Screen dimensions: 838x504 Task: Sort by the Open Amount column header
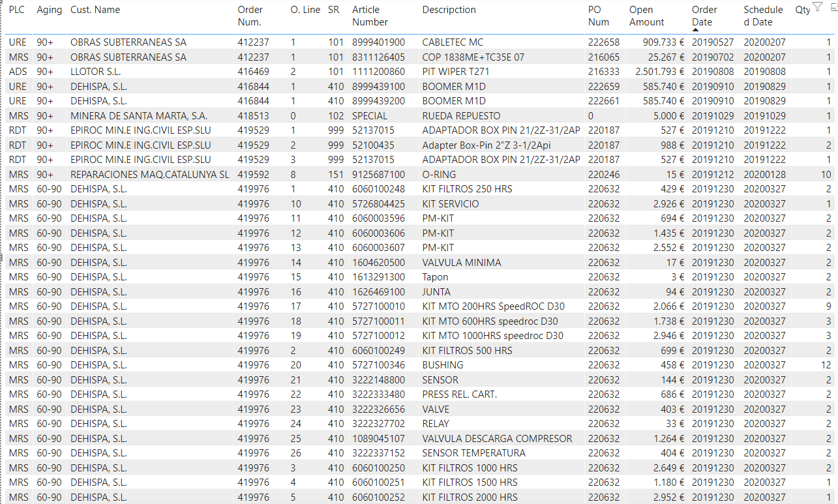(x=647, y=16)
